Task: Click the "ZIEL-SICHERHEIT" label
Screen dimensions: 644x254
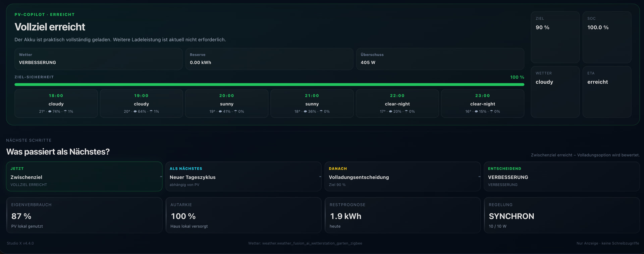Action: [34, 77]
